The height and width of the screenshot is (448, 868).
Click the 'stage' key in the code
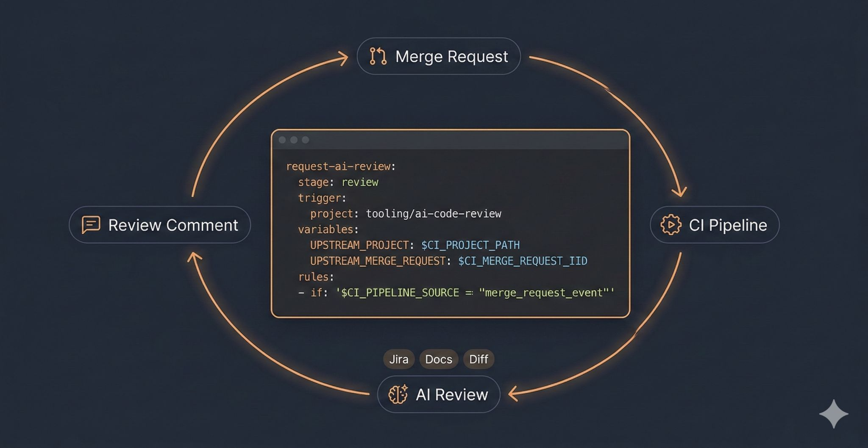(313, 183)
